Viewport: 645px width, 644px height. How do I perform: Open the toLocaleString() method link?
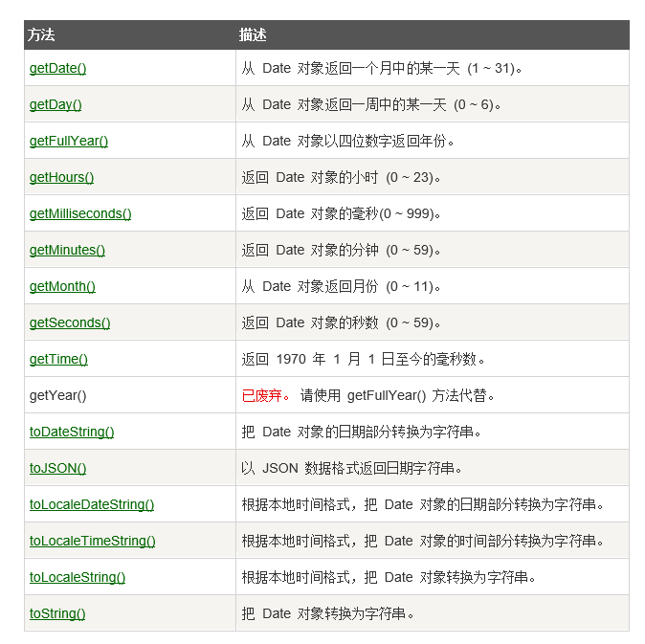[78, 577]
